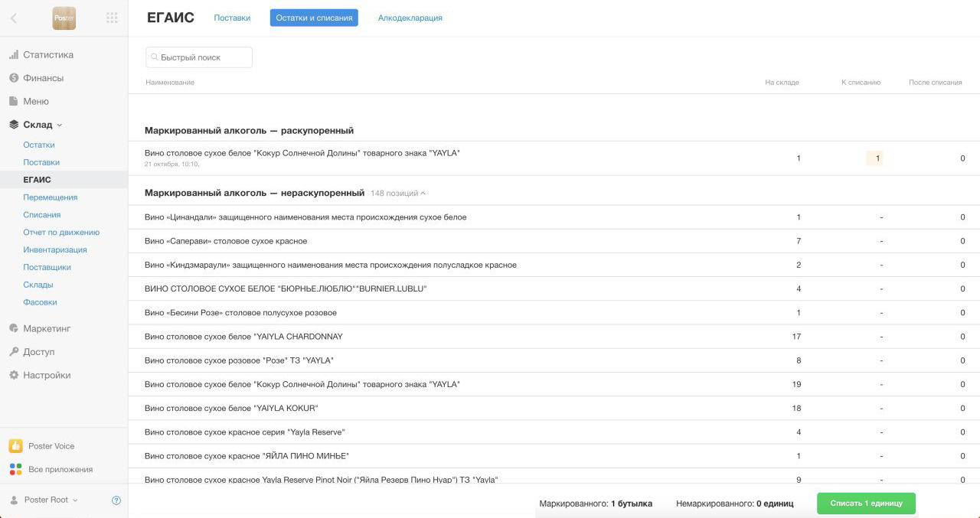Click the Финансы coin icon
Image resolution: width=980 pixels, height=518 pixels.
(14, 78)
